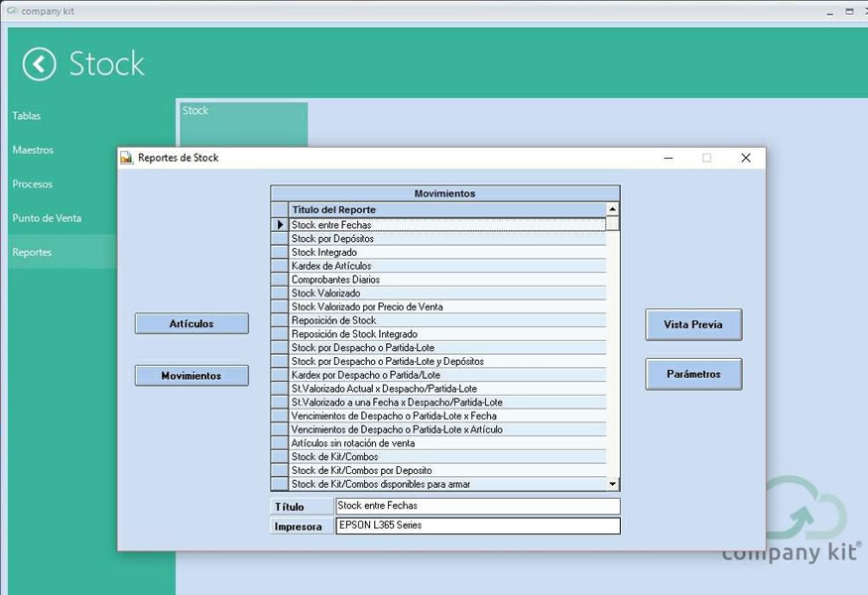Select the Stock entre Fechas report row
This screenshot has height=595, width=868.
[447, 225]
